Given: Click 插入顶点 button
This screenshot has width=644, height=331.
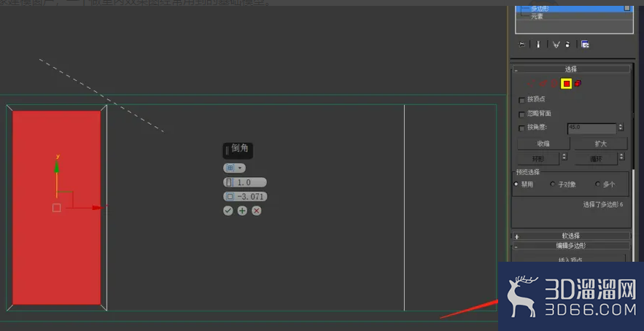Looking at the screenshot, I should [571, 259].
